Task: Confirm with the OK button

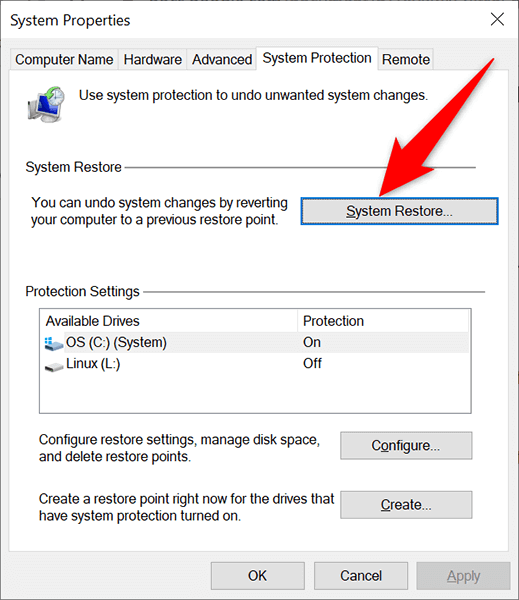Action: pos(258,576)
